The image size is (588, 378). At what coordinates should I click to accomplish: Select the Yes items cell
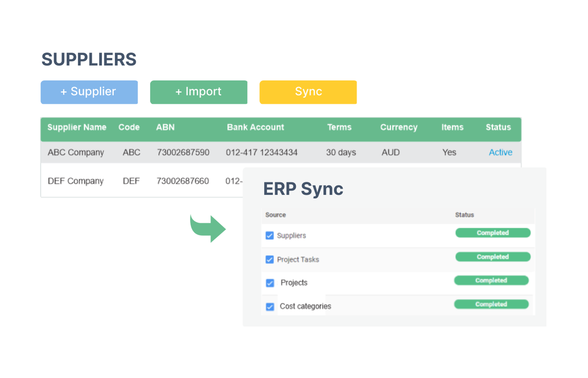point(449,152)
